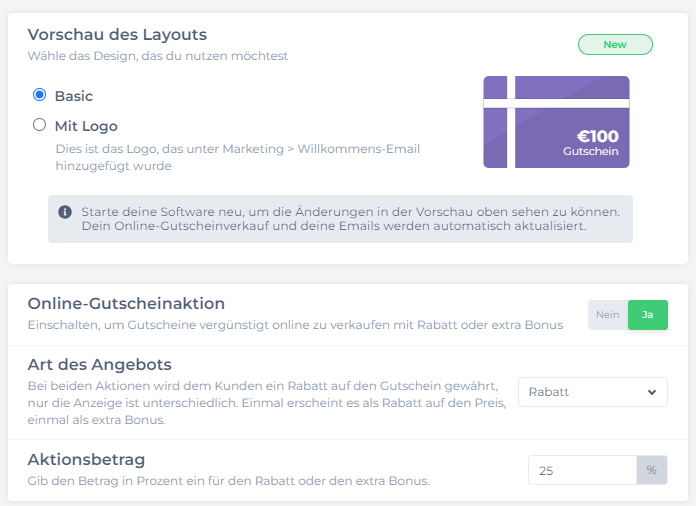Click the Vorschau des Layouts heading

click(117, 35)
